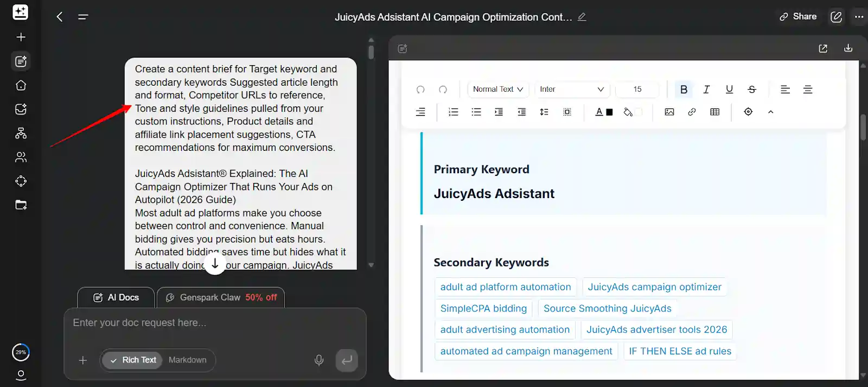Increase paragraph indent

point(499,112)
